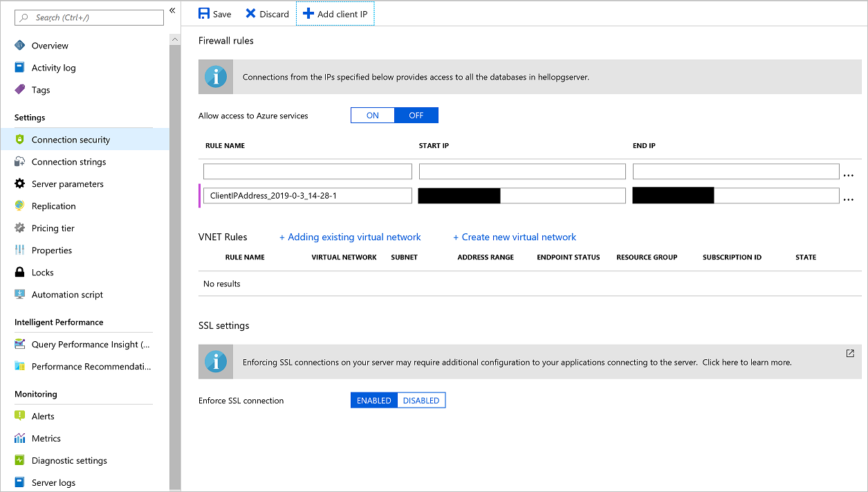
Task: Click the Save button
Action: pos(215,14)
